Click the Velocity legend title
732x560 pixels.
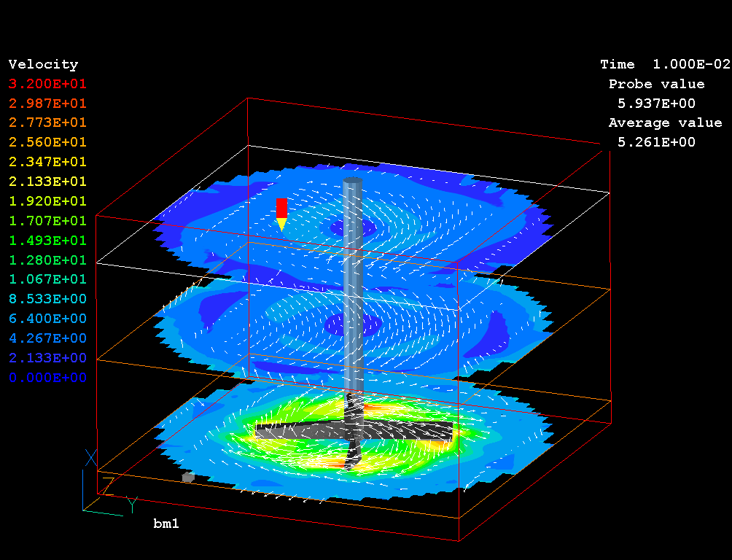[43, 64]
